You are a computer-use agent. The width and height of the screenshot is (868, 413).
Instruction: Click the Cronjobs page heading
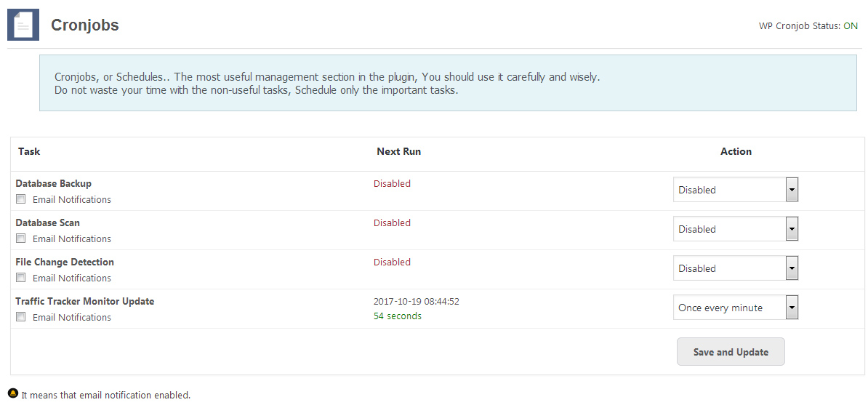85,25
